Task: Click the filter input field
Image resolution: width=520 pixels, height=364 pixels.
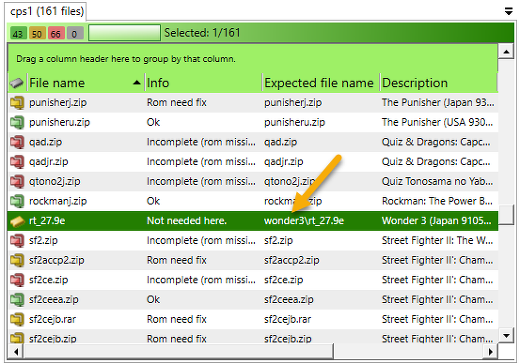Action: tap(124, 33)
